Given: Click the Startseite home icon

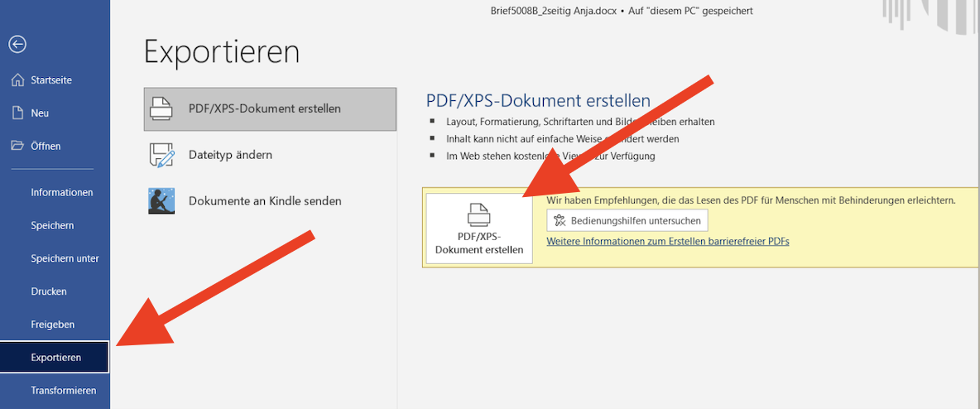Looking at the screenshot, I should [x=18, y=80].
